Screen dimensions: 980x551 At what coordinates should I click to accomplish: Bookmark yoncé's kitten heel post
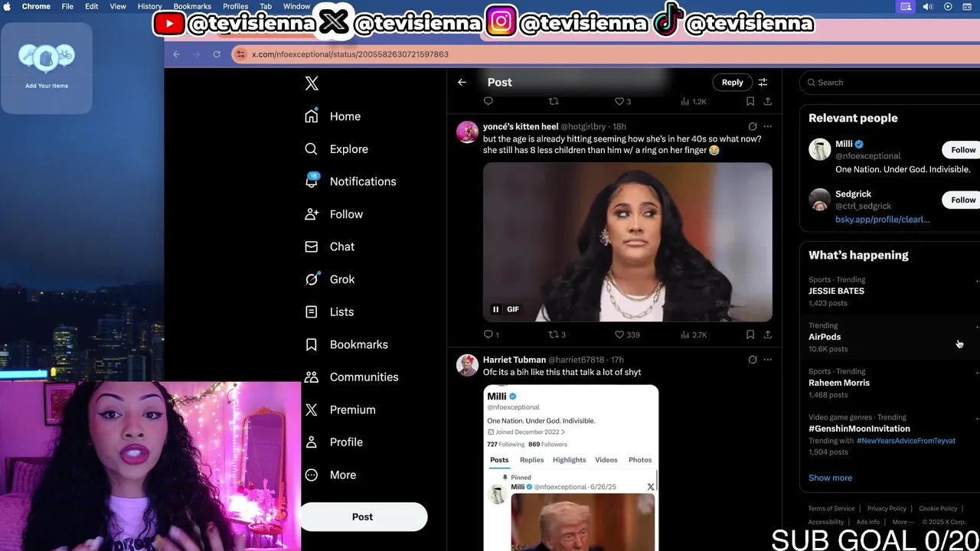click(750, 334)
